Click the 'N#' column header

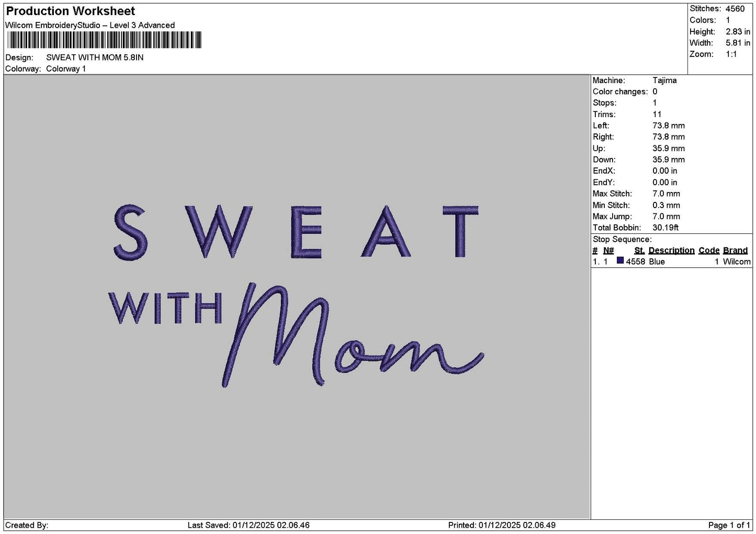coord(608,251)
